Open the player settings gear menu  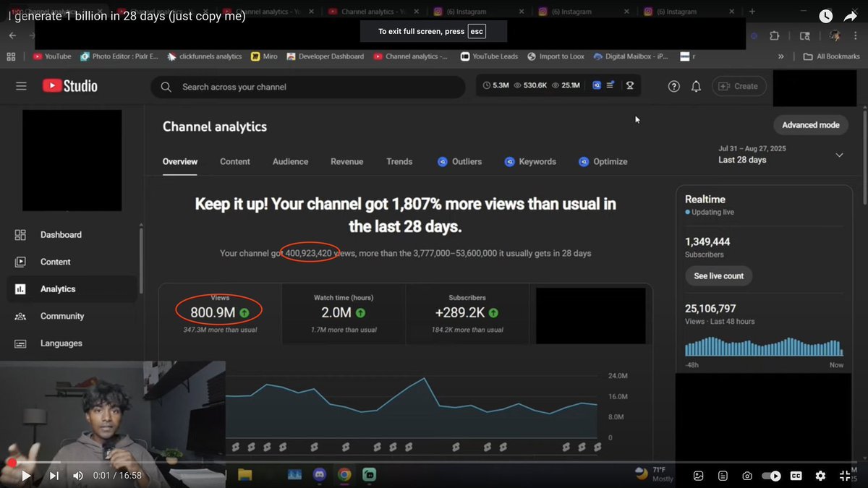820,476
